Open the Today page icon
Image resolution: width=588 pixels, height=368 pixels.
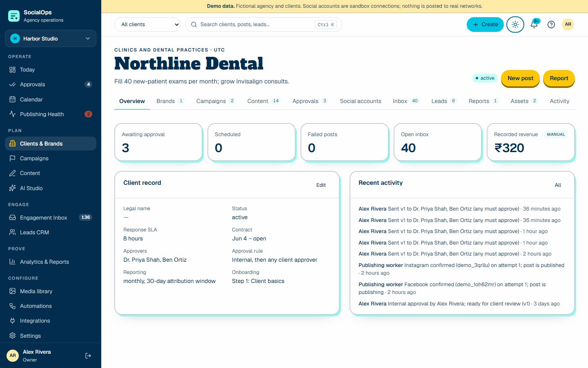point(13,70)
